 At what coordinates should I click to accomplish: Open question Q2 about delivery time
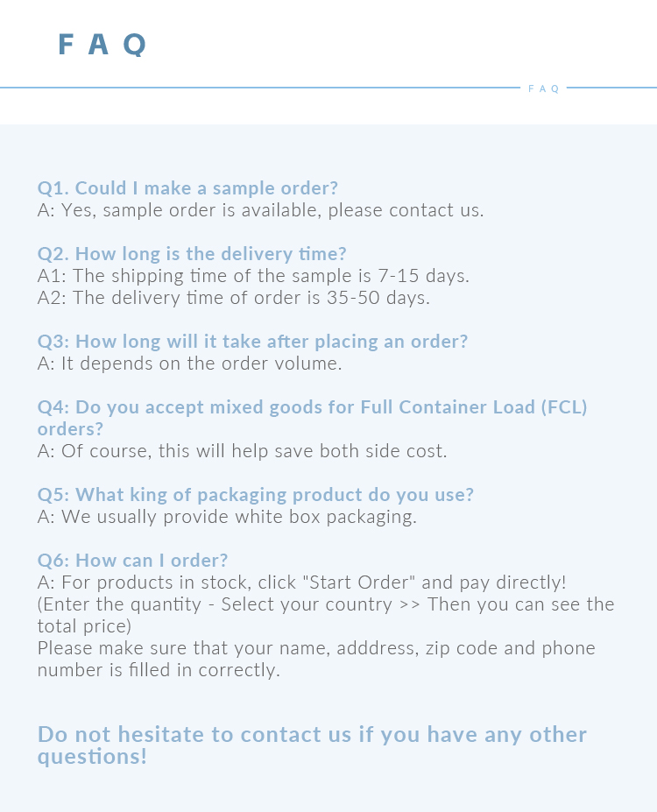click(192, 254)
